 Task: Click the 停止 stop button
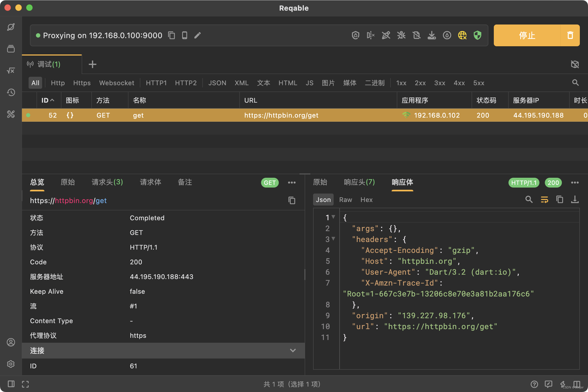527,35
